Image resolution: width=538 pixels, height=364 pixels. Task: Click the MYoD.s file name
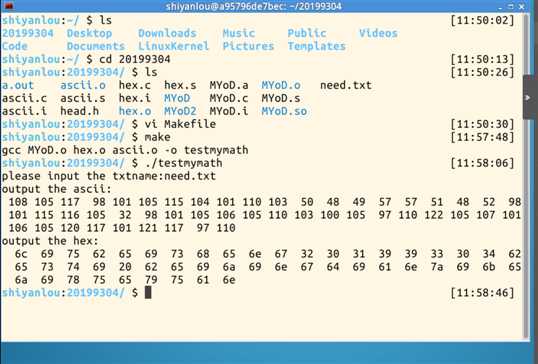[x=281, y=98]
